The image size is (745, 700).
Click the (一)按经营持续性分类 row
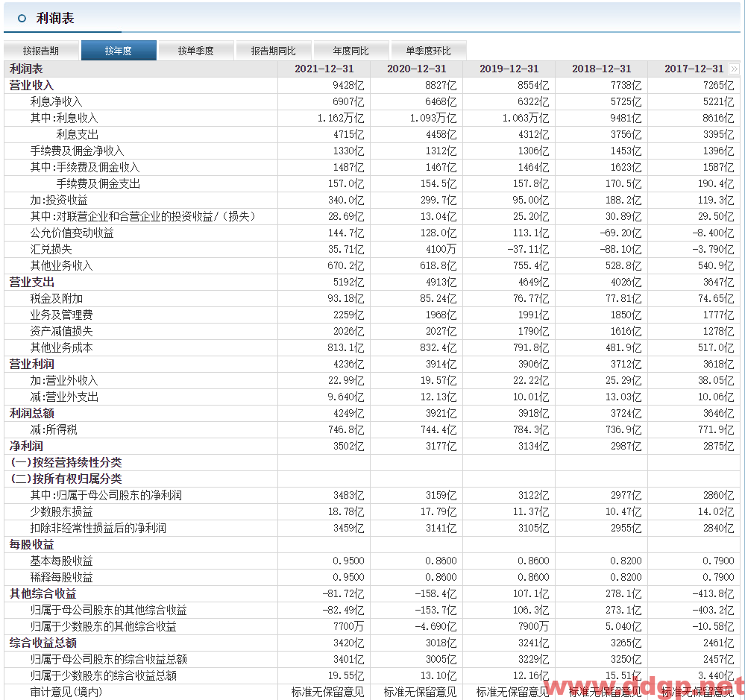pos(66,462)
